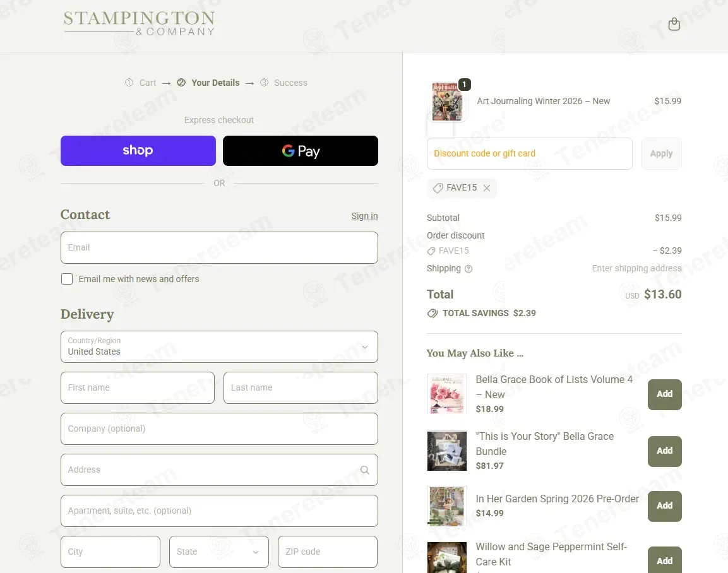
Task: Click the Stampington & Company logo
Action: pyautogui.click(x=140, y=23)
